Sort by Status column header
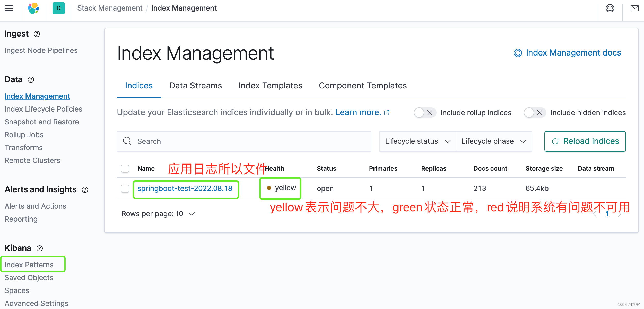The width and height of the screenshot is (644, 309). [326, 169]
